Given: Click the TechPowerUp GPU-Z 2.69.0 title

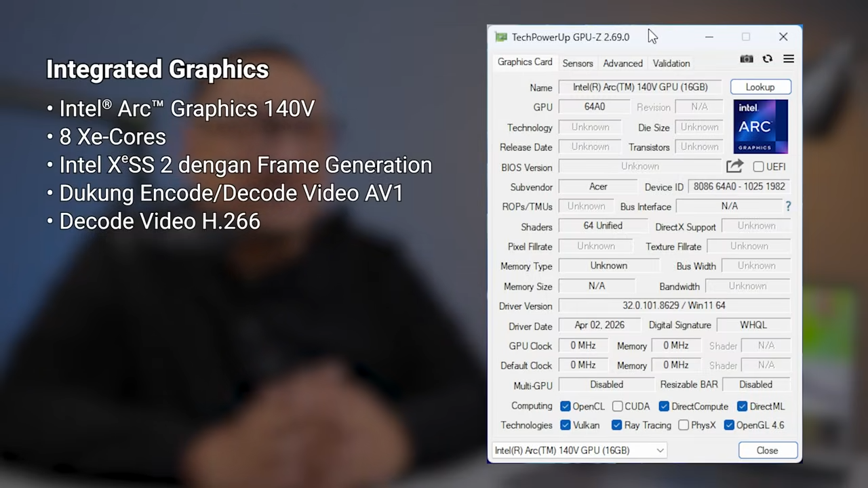Looking at the screenshot, I should (x=570, y=37).
